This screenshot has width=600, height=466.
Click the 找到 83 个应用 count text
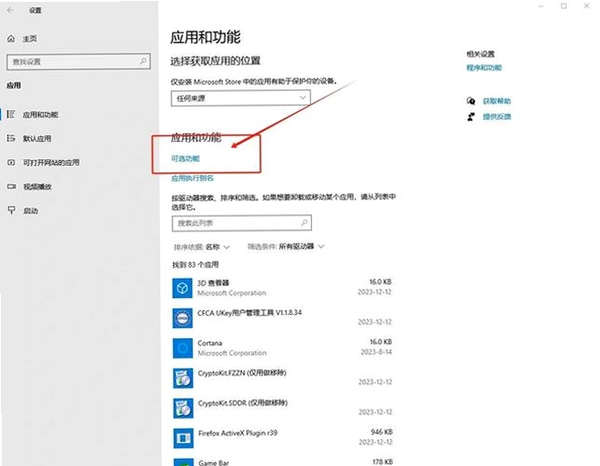[x=195, y=265]
